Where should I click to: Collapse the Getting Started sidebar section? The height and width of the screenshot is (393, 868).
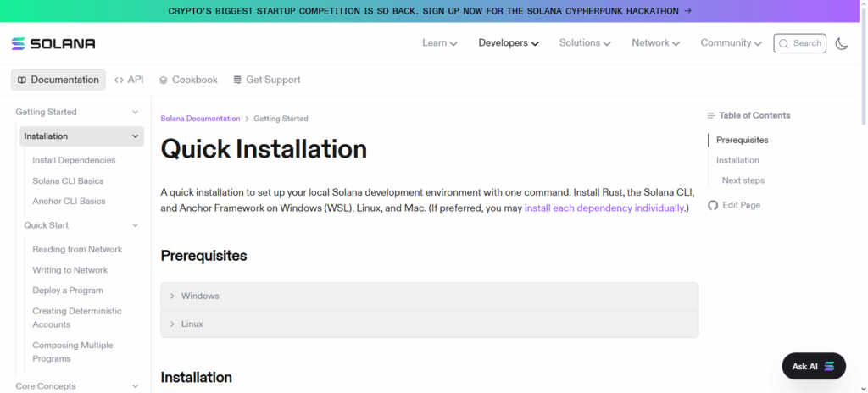click(135, 112)
